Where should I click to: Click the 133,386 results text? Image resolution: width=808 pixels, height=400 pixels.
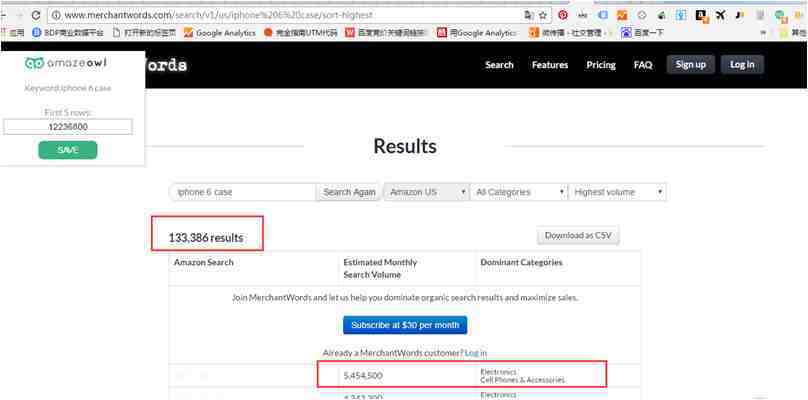[206, 238]
